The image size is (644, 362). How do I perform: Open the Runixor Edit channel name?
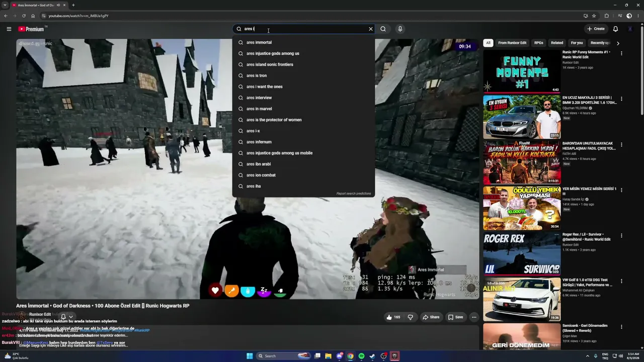point(40,314)
